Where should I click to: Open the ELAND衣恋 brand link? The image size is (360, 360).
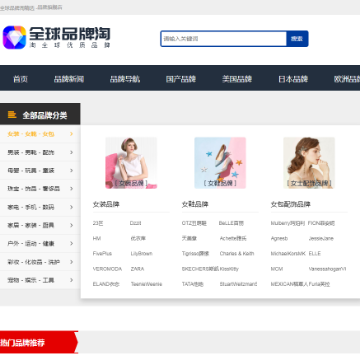(106, 284)
